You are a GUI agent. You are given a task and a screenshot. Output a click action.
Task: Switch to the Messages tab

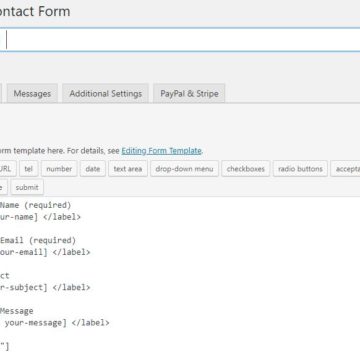click(32, 93)
